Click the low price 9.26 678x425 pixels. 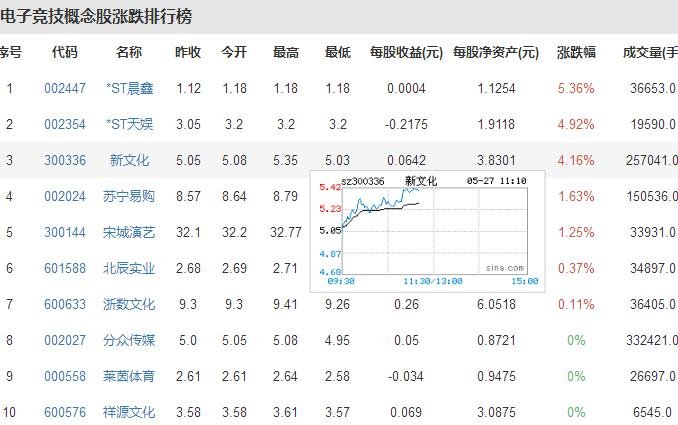click(337, 304)
